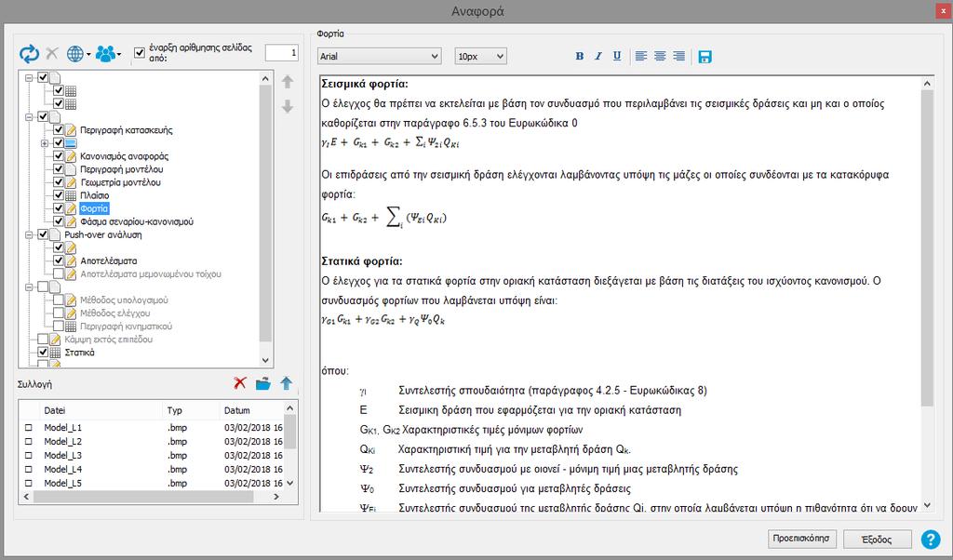Click the text editor vertical scrollbar
The height and width of the screenshot is (560, 953).
pyautogui.click(x=927, y=294)
